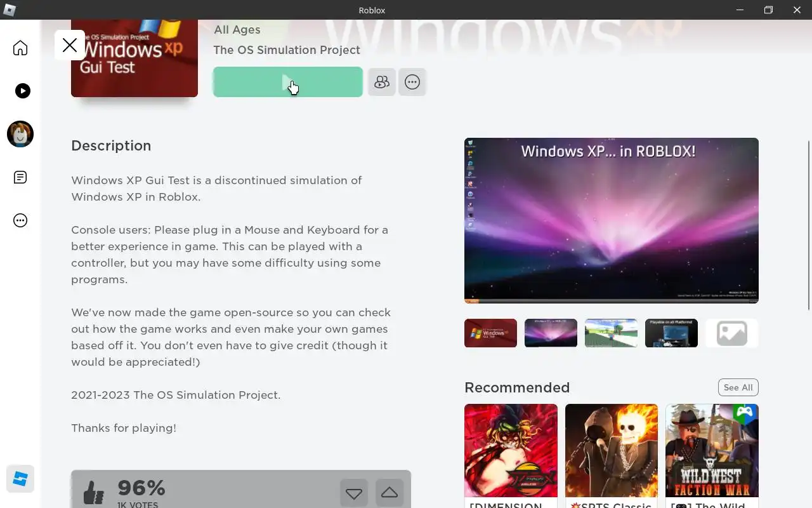Downvote with the down arrow button

pyautogui.click(x=354, y=493)
